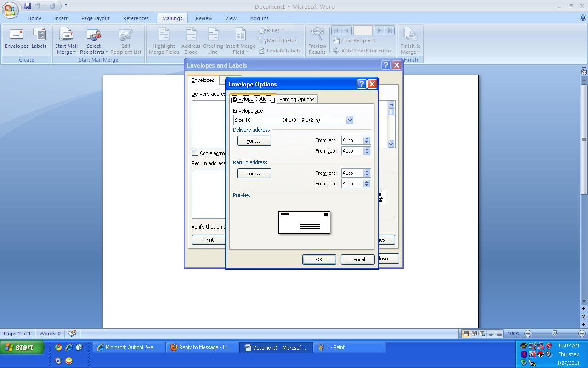This screenshot has height=368, width=588.
Task: Switch to the Home ribbon tab
Action: (34, 18)
